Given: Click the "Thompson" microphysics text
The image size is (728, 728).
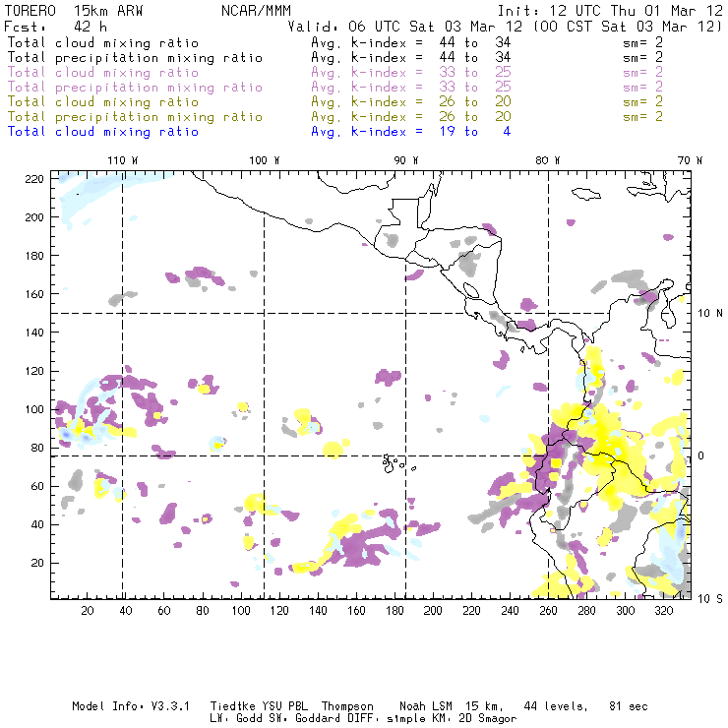Looking at the screenshot, I should [347, 706].
